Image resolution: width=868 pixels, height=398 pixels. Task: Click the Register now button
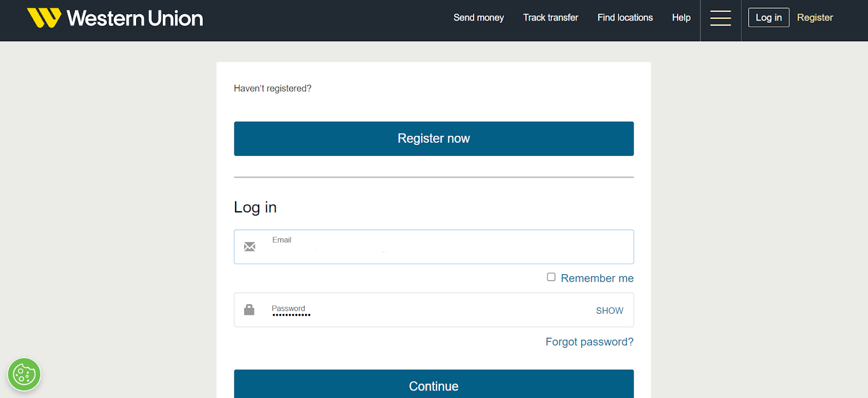pos(434,138)
